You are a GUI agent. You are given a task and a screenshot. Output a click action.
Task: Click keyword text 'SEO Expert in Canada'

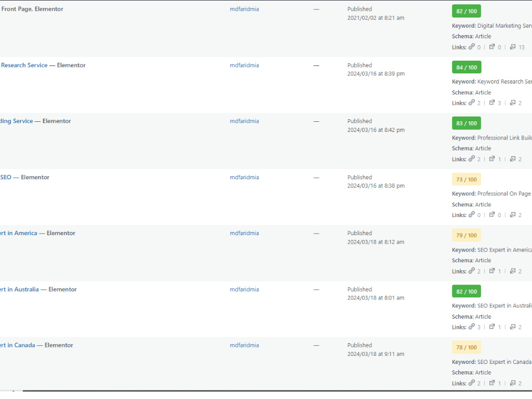coord(504,362)
